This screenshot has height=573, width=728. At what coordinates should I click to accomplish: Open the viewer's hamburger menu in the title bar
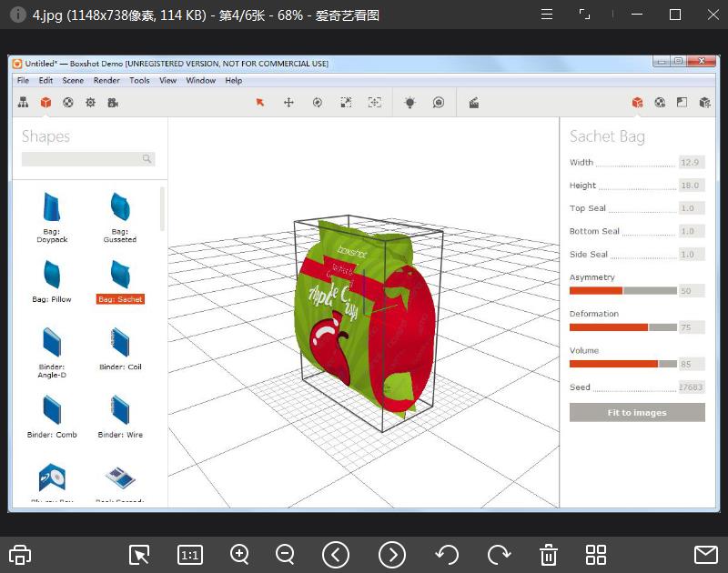coord(546,15)
